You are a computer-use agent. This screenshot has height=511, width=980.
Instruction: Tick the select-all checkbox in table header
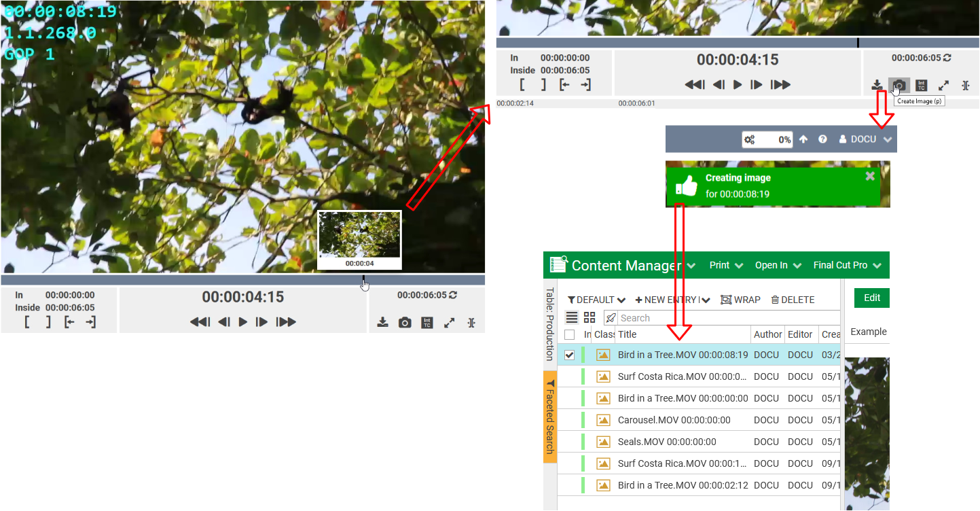pos(570,334)
